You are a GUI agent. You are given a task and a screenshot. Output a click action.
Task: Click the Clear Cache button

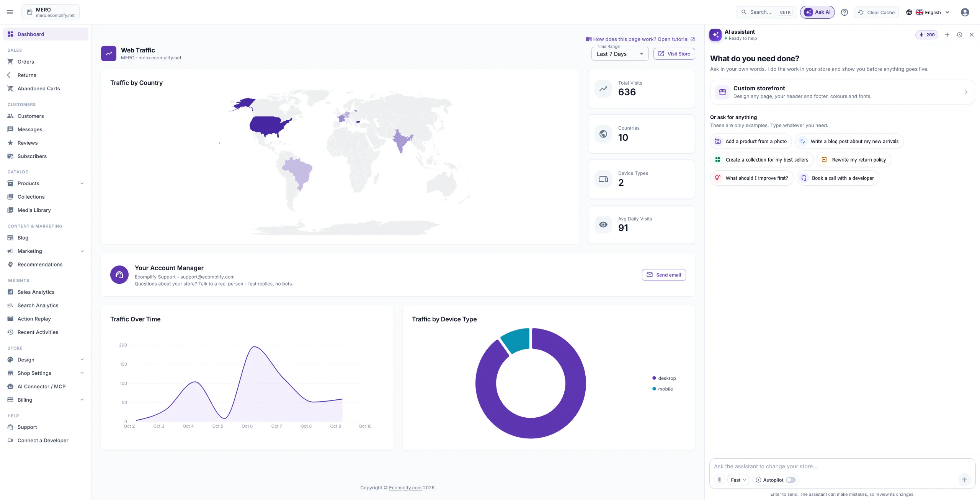[x=876, y=12]
